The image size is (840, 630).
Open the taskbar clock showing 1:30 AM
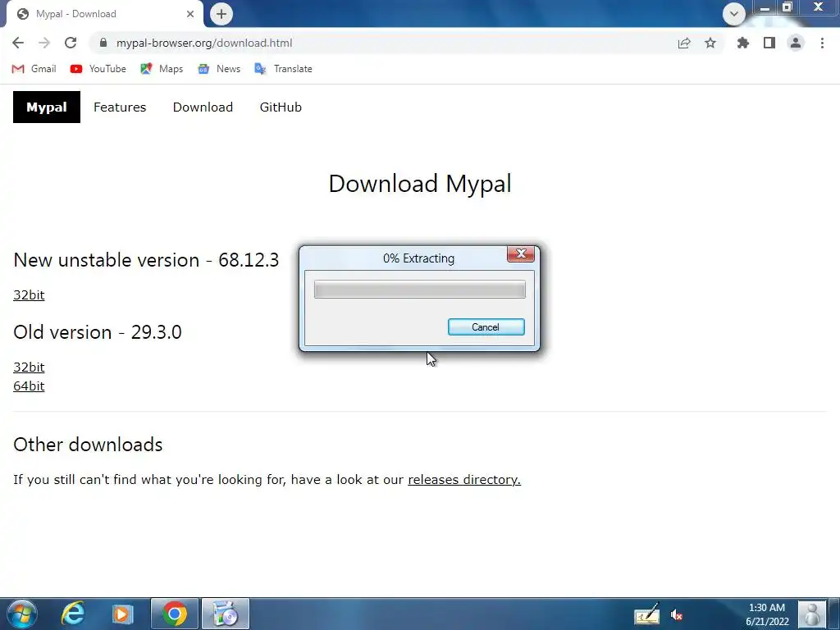click(x=767, y=614)
